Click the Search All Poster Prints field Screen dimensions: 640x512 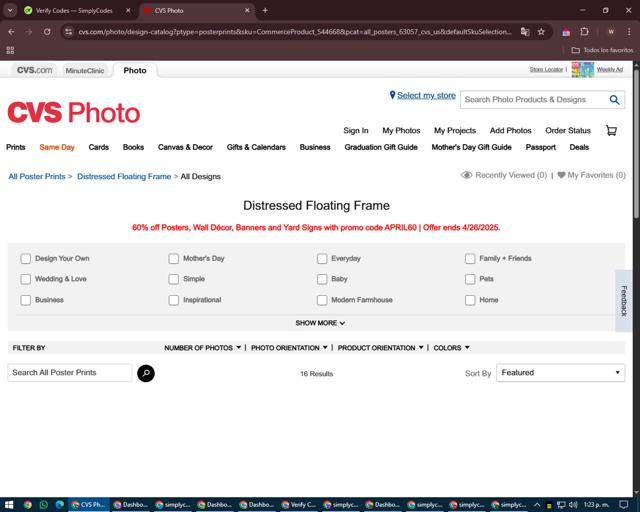point(70,373)
